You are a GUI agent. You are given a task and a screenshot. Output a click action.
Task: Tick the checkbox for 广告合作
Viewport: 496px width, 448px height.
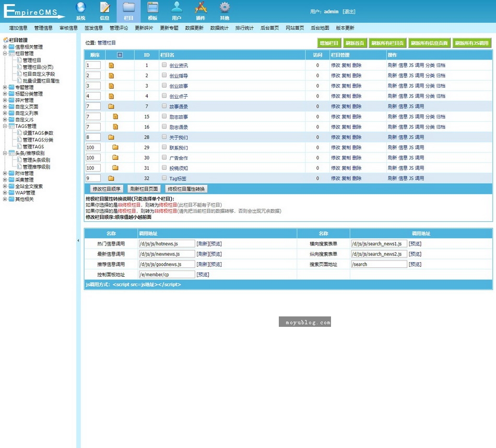(164, 157)
